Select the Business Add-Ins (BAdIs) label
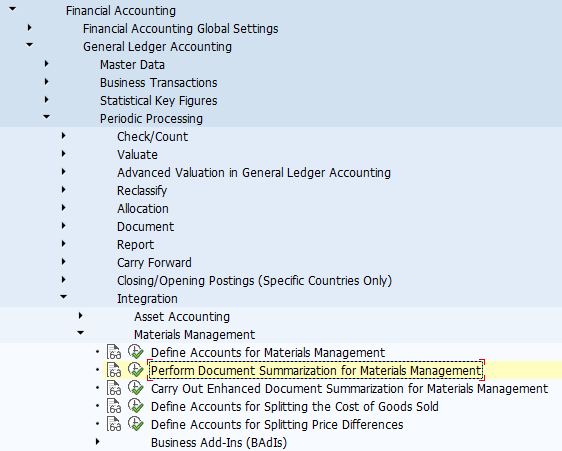The image size is (562, 451). [x=219, y=443]
